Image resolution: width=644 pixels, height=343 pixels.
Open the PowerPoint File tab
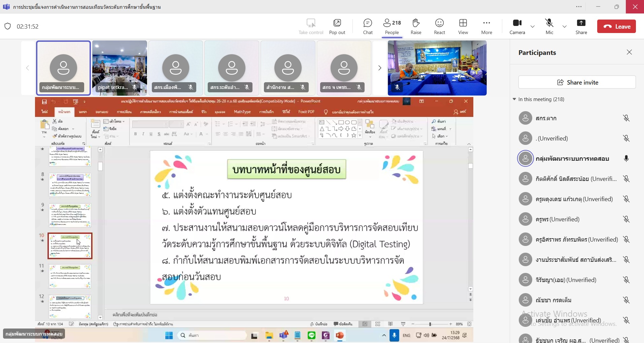(x=44, y=112)
